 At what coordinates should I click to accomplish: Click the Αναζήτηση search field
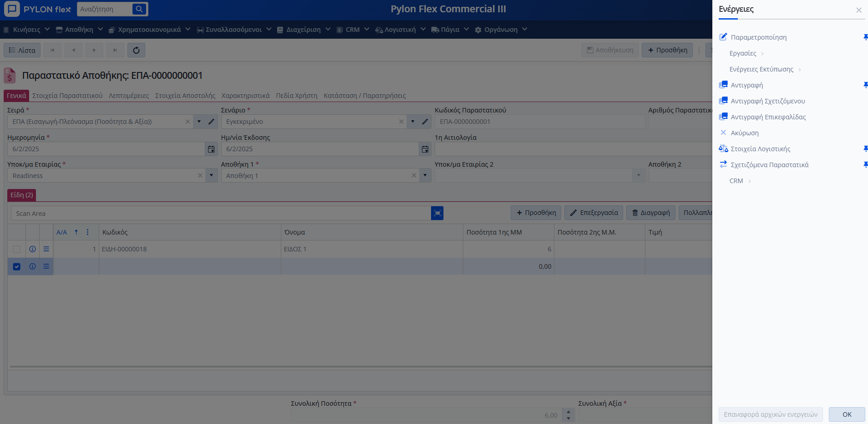pyautogui.click(x=105, y=9)
